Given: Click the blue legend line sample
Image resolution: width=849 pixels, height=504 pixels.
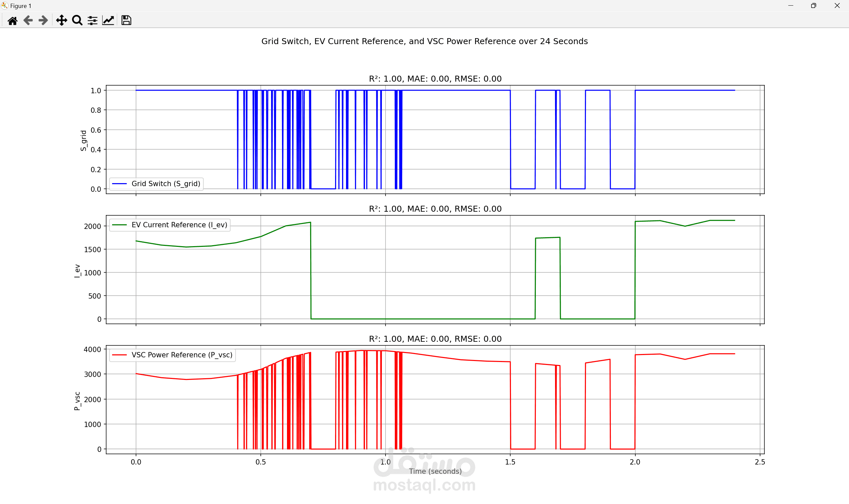Looking at the screenshot, I should (119, 184).
